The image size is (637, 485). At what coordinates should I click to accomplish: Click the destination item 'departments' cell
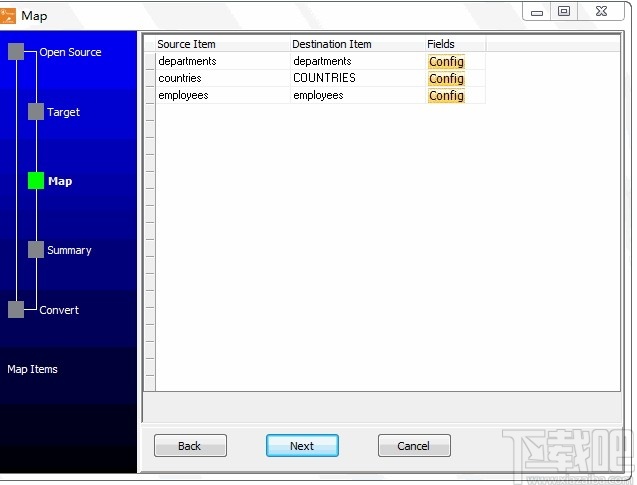point(358,61)
